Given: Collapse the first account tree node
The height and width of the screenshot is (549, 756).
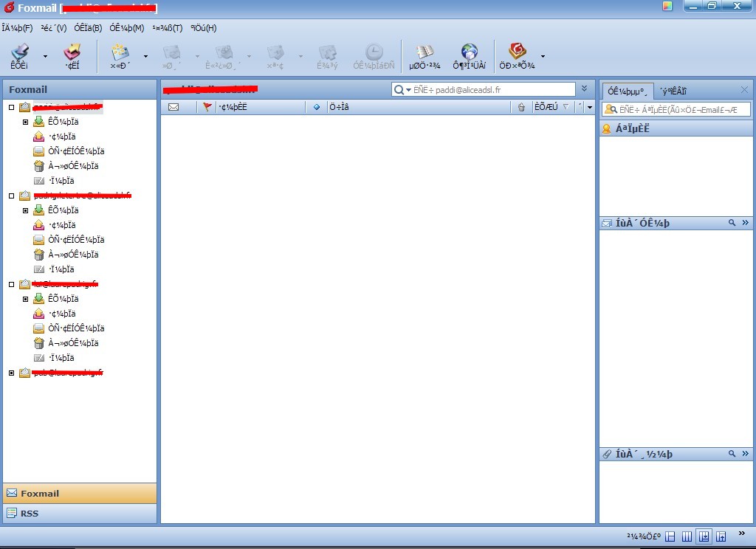Looking at the screenshot, I should 11,108.
